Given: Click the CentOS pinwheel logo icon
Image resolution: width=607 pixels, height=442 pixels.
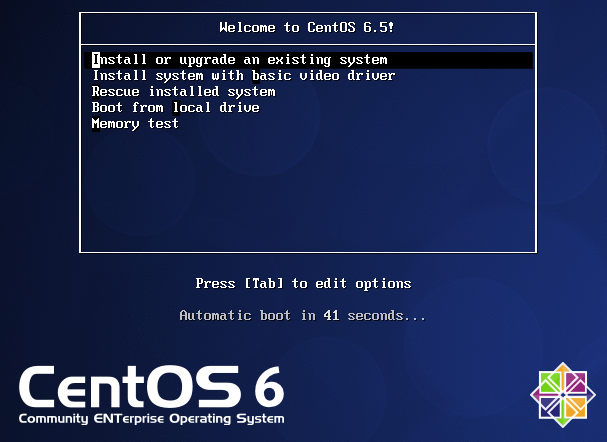Looking at the screenshot, I should (563, 395).
